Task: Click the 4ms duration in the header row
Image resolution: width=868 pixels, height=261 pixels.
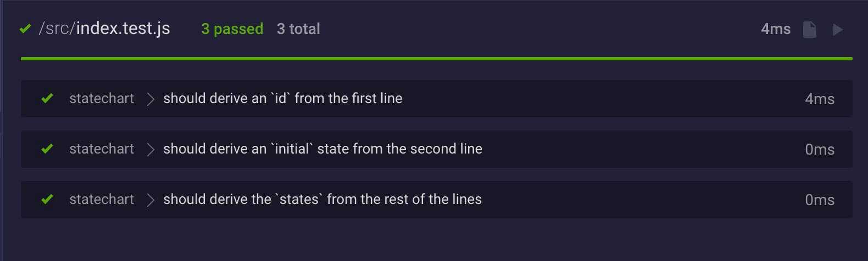Action: (x=775, y=29)
